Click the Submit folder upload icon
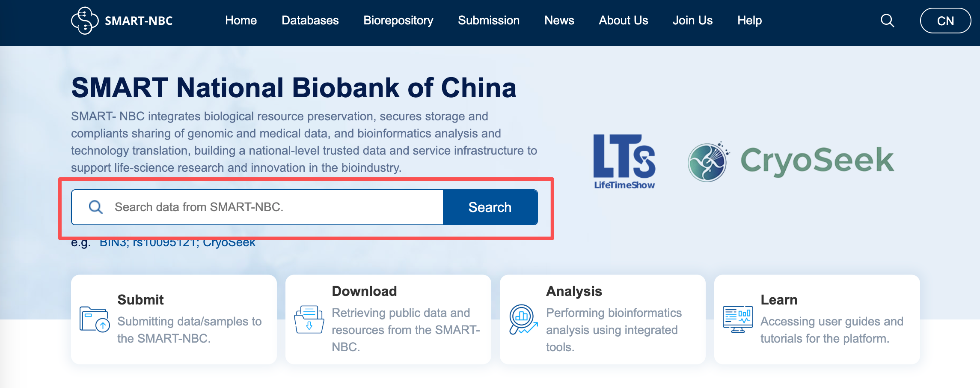Viewport: 980px width, 388px height. tap(95, 319)
